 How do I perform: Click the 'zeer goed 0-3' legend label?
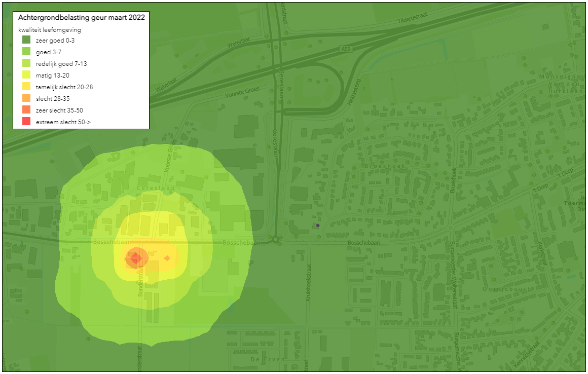[x=55, y=41]
